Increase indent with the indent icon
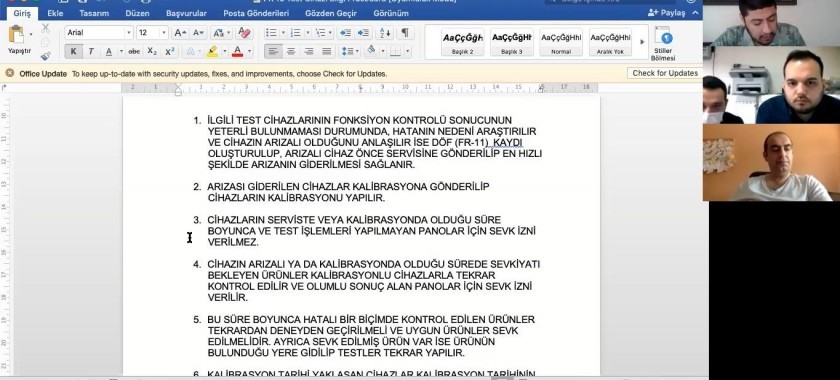Screen dimensions: 840x380 (x=364, y=33)
